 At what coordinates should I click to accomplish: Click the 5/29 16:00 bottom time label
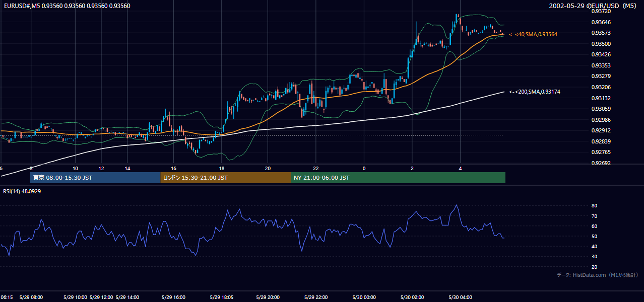point(174,297)
